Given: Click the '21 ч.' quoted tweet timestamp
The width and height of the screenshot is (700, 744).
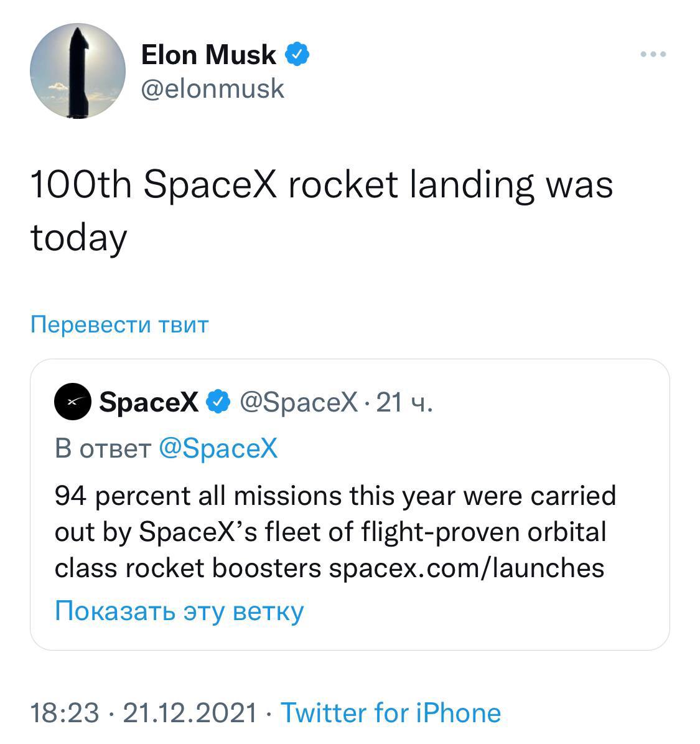Looking at the screenshot, I should coord(404,403).
